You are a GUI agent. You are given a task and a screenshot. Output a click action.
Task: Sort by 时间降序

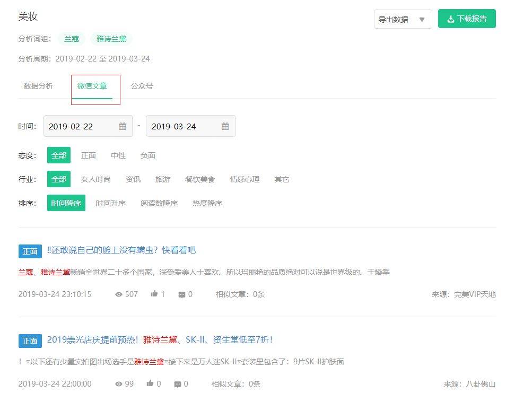[x=66, y=203]
